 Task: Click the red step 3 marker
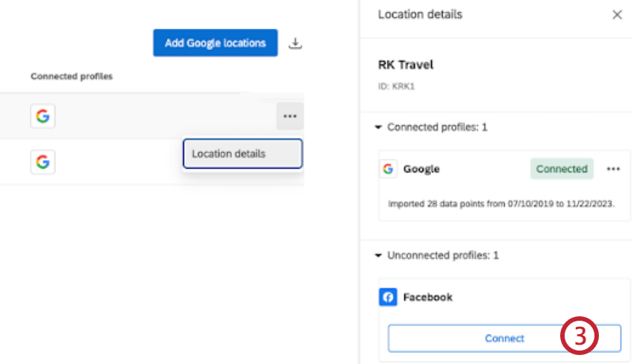click(580, 338)
